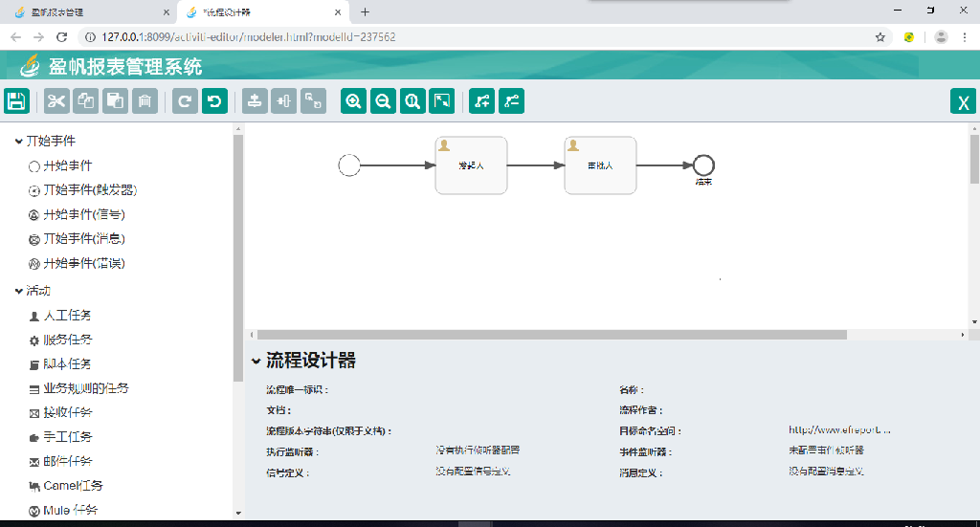Click the Undo toolbar icon
Screen dimensions: 980x527
coord(214,101)
